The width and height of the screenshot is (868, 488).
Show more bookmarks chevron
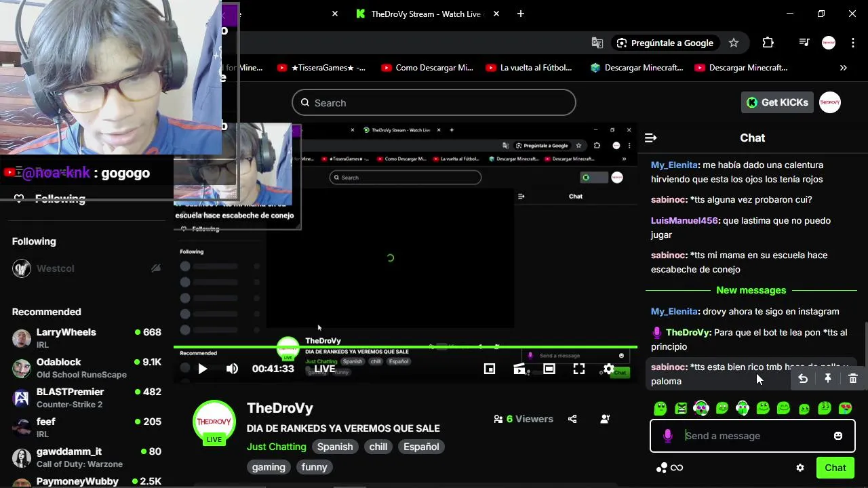pos(844,68)
